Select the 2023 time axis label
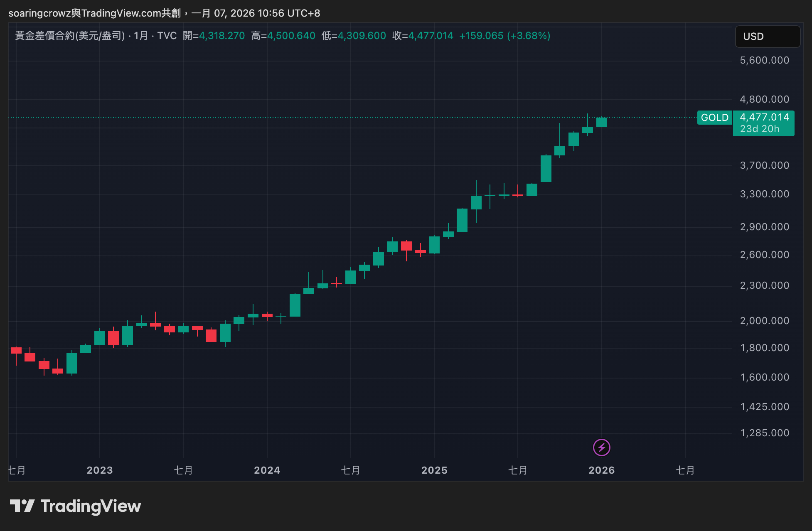Viewport: 812px width, 531px height. (x=100, y=470)
